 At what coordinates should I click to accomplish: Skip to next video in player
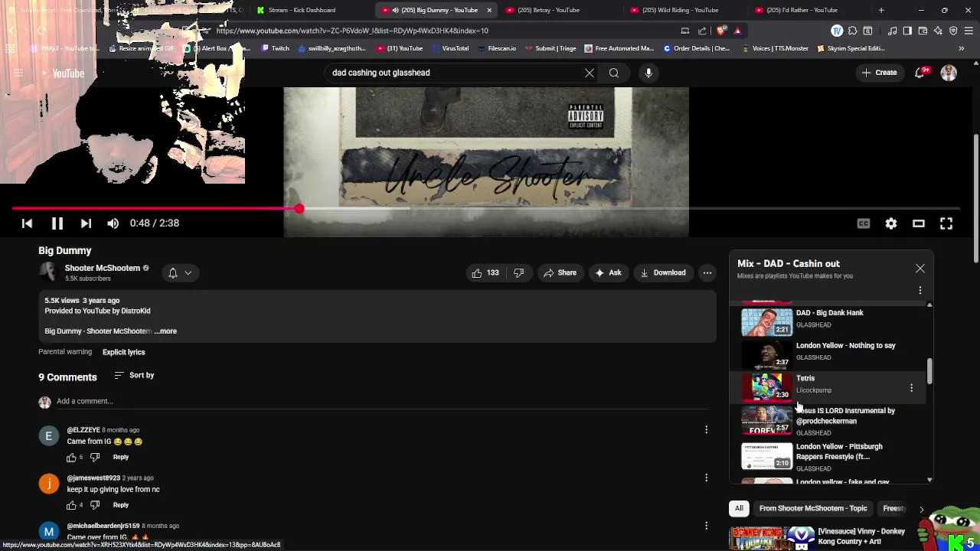tap(86, 223)
